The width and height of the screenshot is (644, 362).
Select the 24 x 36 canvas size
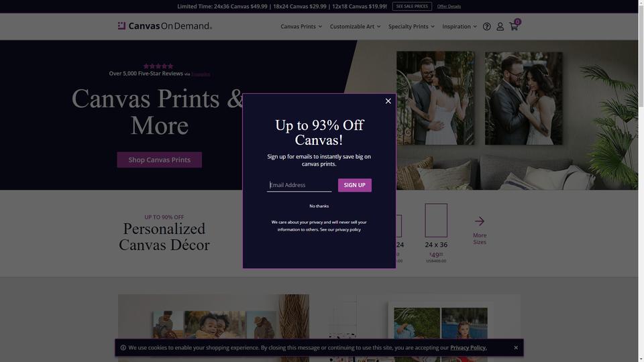pos(436,233)
